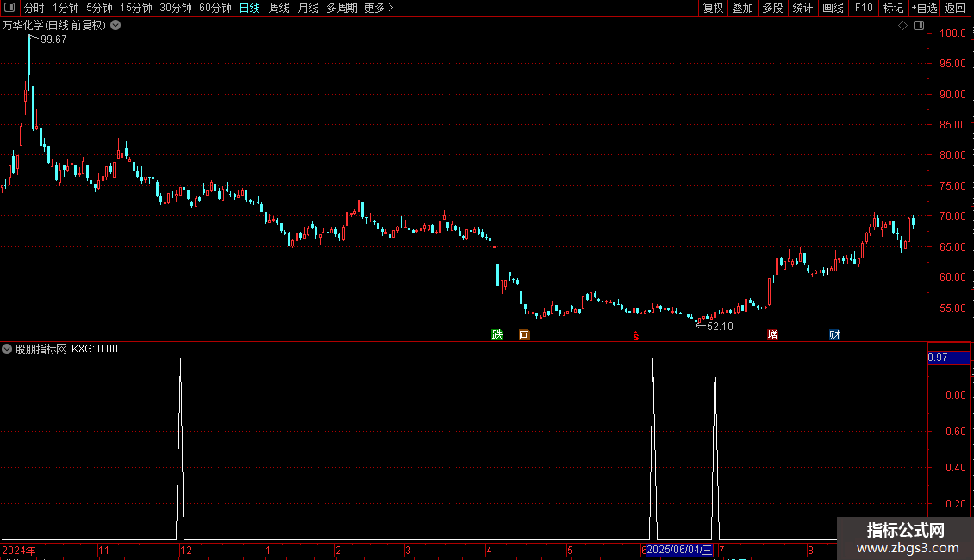Open indicator dropdown beside 股朋指标网

coord(7,349)
